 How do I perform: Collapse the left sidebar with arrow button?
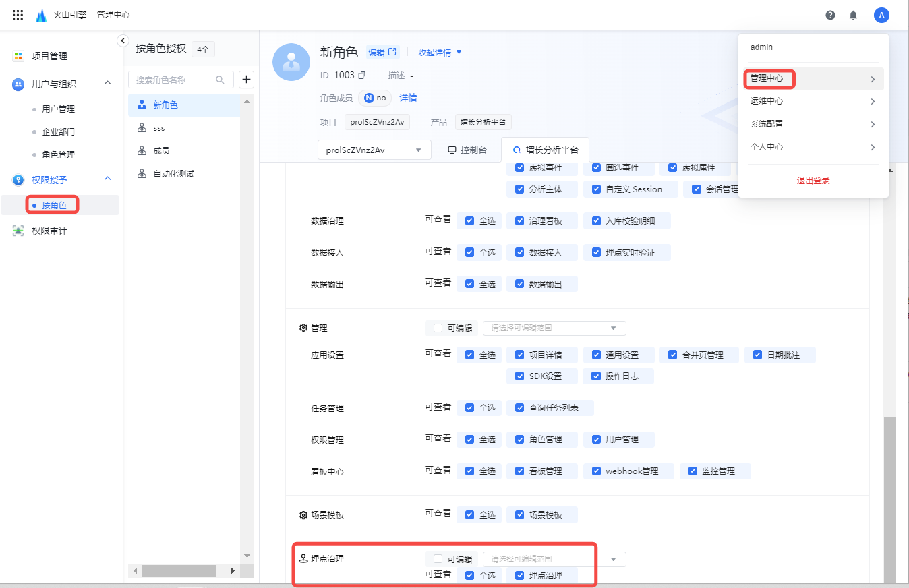[x=123, y=40]
